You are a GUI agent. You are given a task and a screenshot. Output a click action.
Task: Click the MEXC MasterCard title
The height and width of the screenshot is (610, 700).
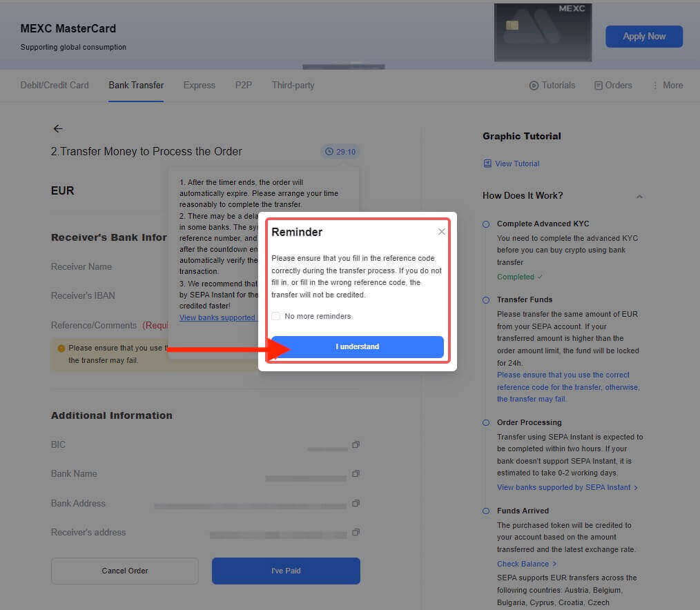point(68,28)
